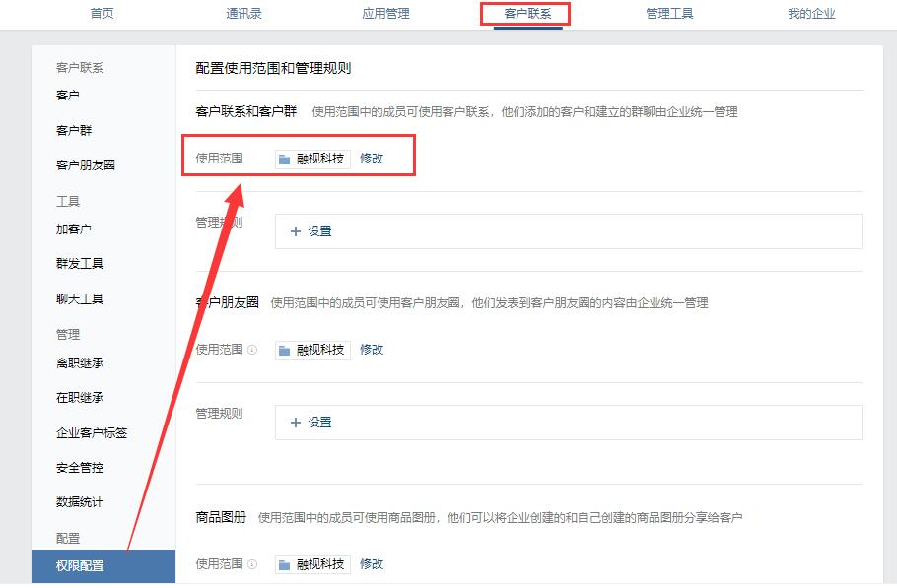The height and width of the screenshot is (588, 897).
Task: Click 融视科技 tag under 客户联系和客户群
Action: coord(312,159)
